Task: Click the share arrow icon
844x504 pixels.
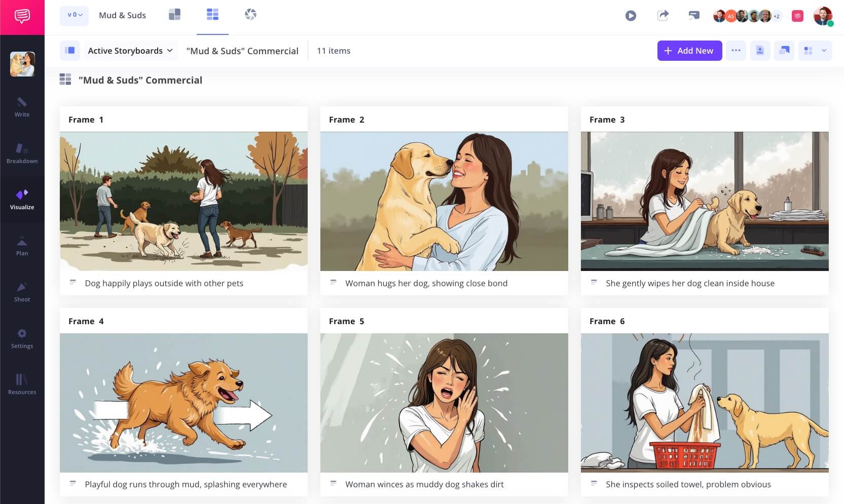Action: [663, 16]
